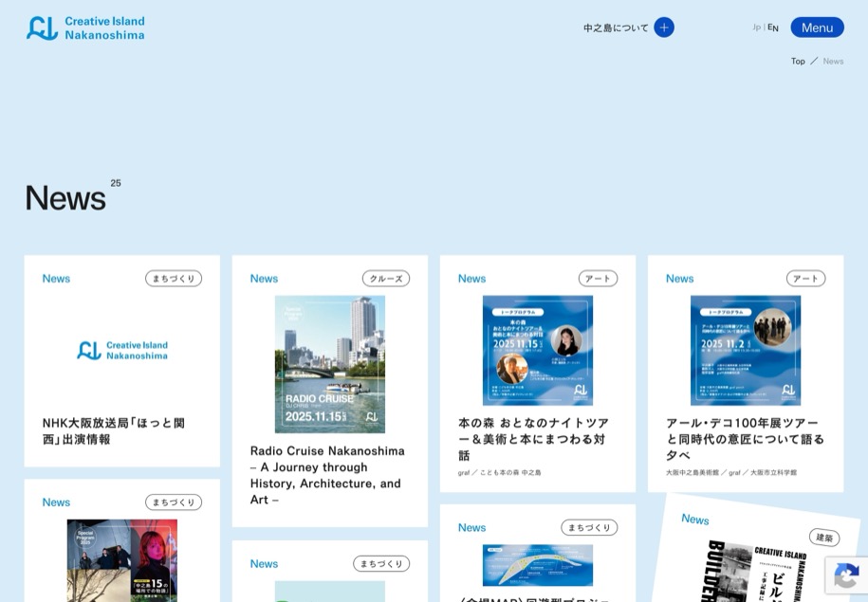The height and width of the screenshot is (602, 868).
Task: Click the graf / こども本の森 中之島 venue text
Action: (x=499, y=472)
